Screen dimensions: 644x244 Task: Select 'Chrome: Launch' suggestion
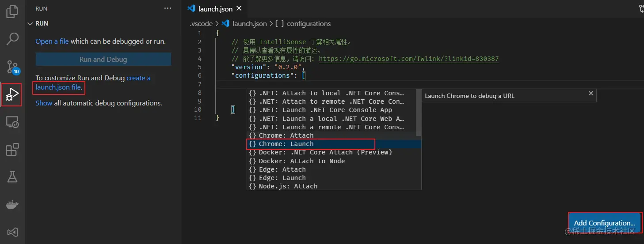point(334,144)
